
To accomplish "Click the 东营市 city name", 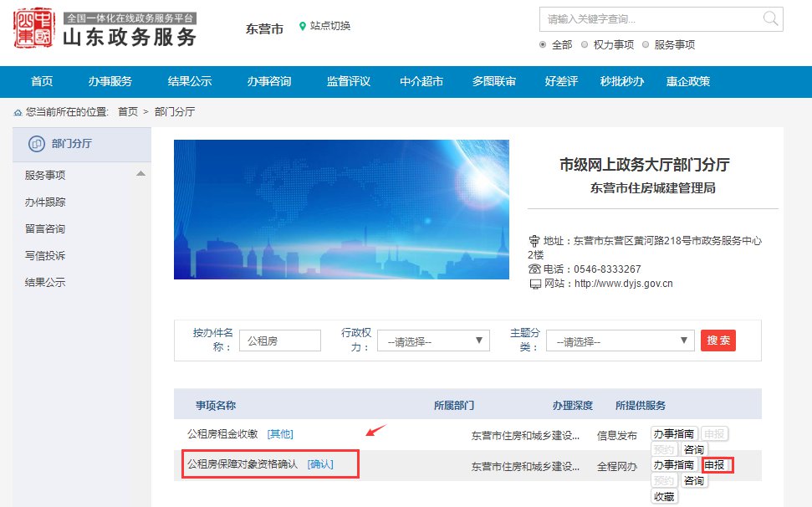I will 264,29.
